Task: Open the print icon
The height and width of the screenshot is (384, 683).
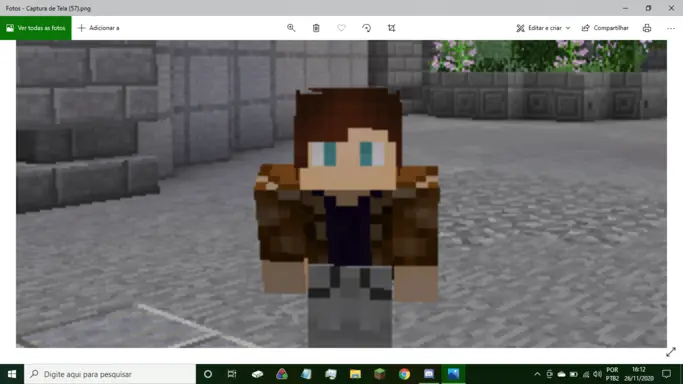Action: (x=647, y=28)
